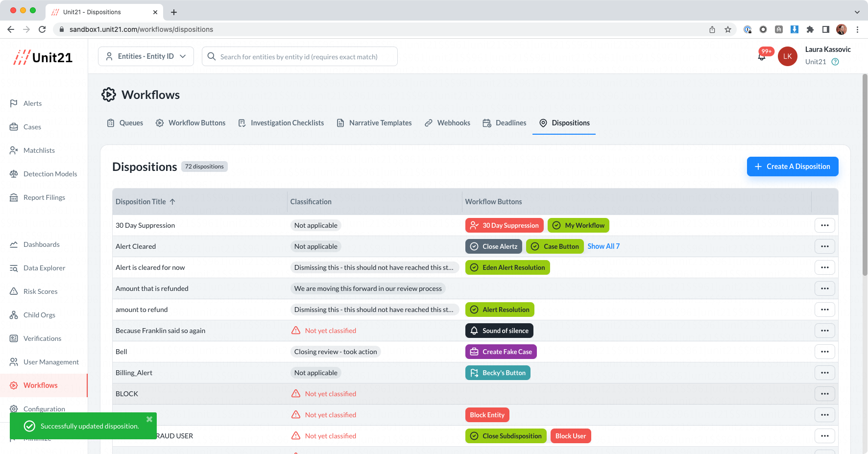This screenshot has height=454, width=868.
Task: Go back with browser back arrow
Action: coord(11,29)
